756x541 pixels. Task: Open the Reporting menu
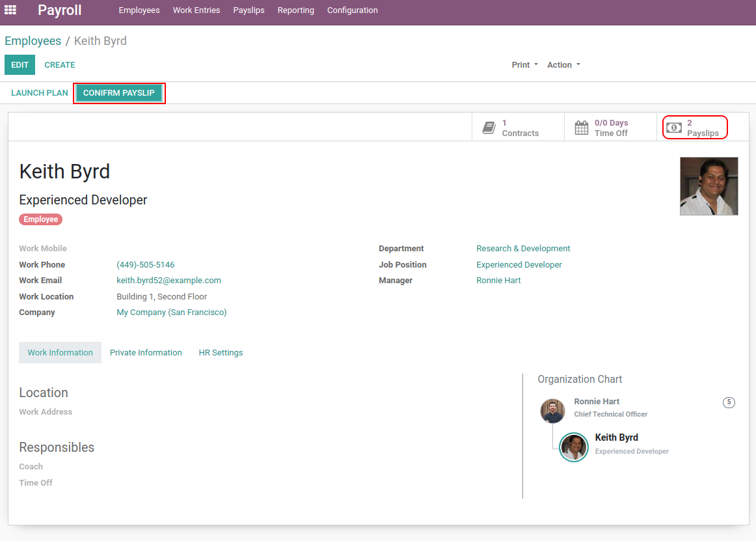point(295,10)
